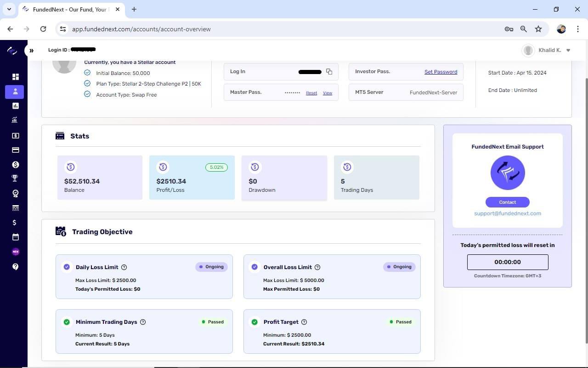Screen dimensions: 588x368
Task: Open the trophy icon in sidebar
Action: [15, 178]
